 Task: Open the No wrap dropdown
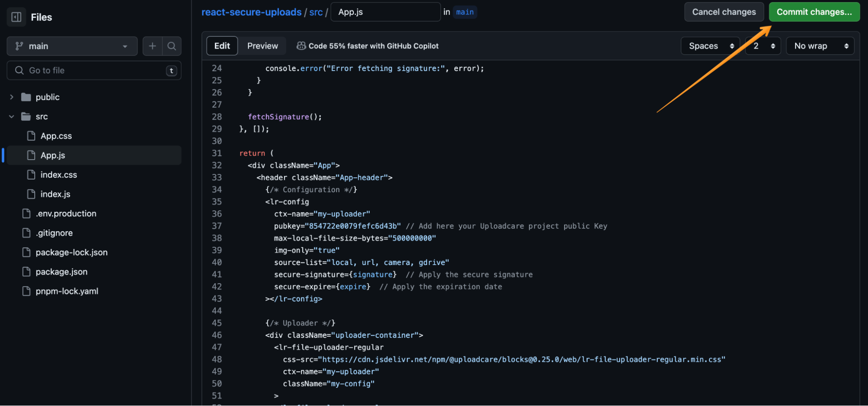click(820, 46)
